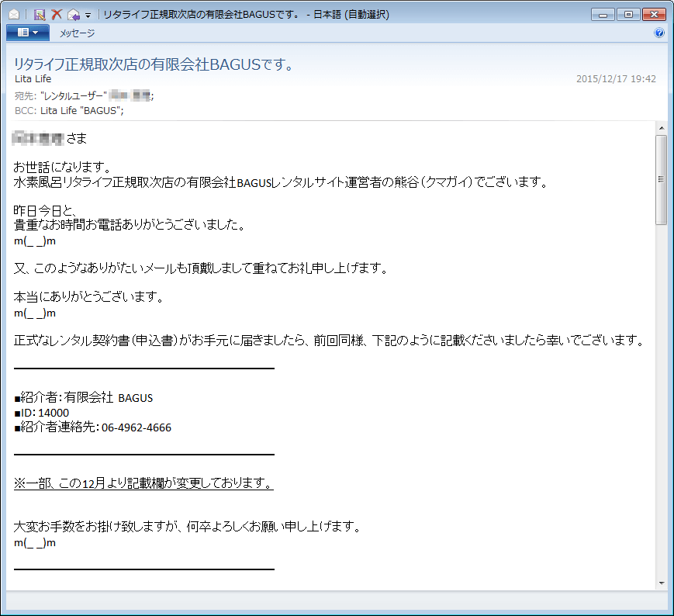Delete the message with the red X icon
The image size is (674, 616).
(57, 15)
